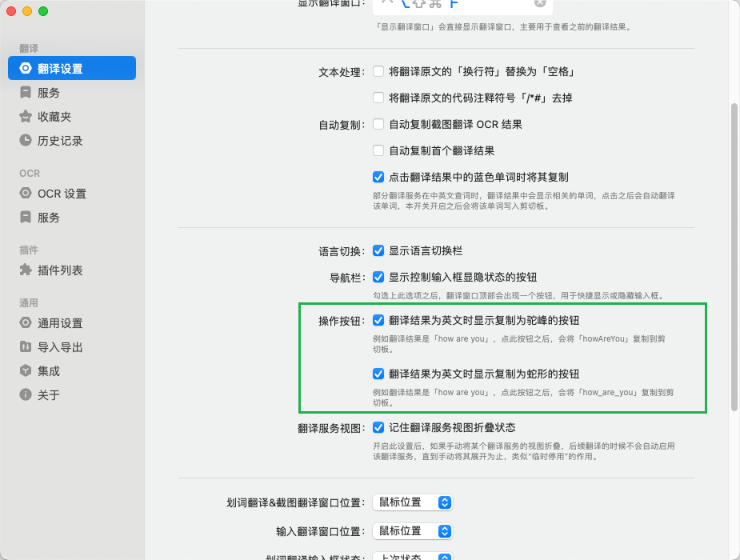Click the howAreYou example description text

click(519, 344)
